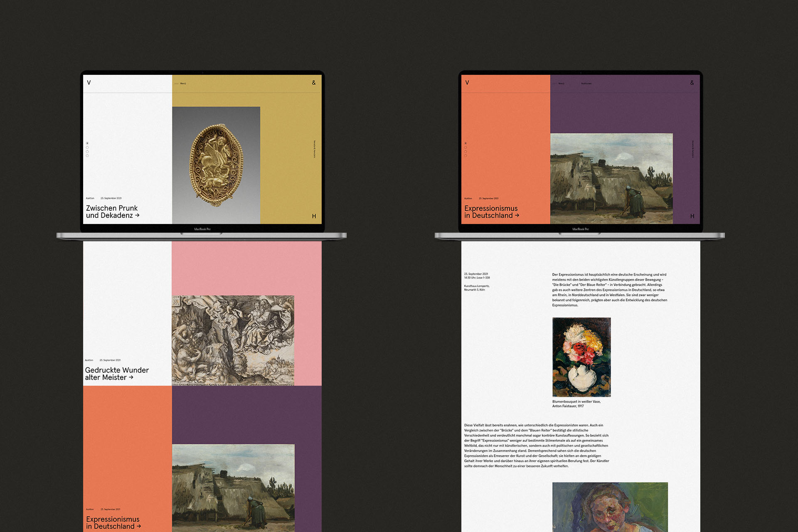Click 'Kunsthaus Lempertz, Neumarkt 3, Köln' address
Viewport: 798px width, 532px height.
click(477, 288)
